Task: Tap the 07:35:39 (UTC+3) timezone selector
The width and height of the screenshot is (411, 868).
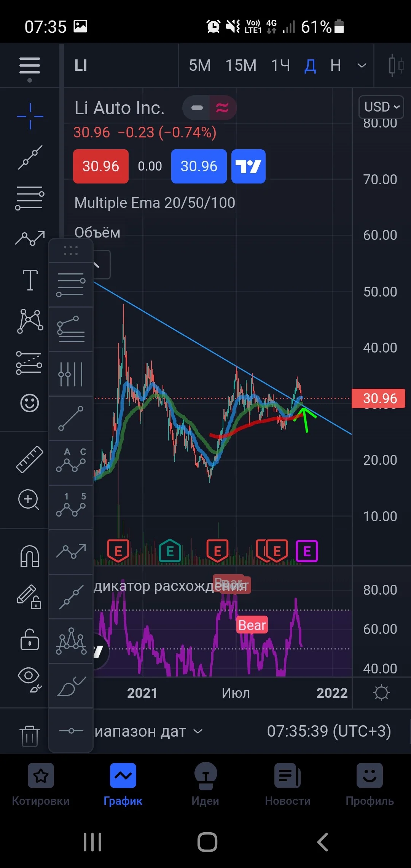Action: tap(329, 731)
